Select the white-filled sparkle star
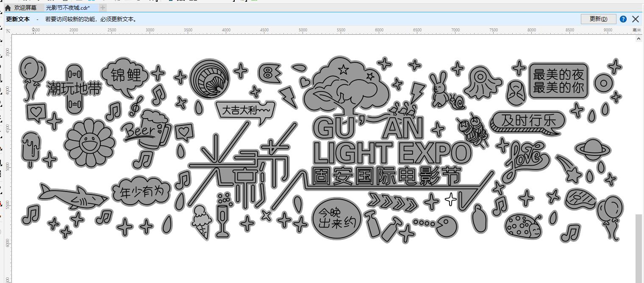 pyautogui.click(x=451, y=199)
